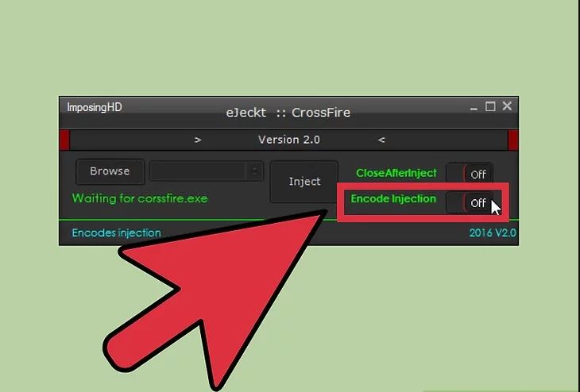Maximize the eJeckt window

click(x=490, y=106)
